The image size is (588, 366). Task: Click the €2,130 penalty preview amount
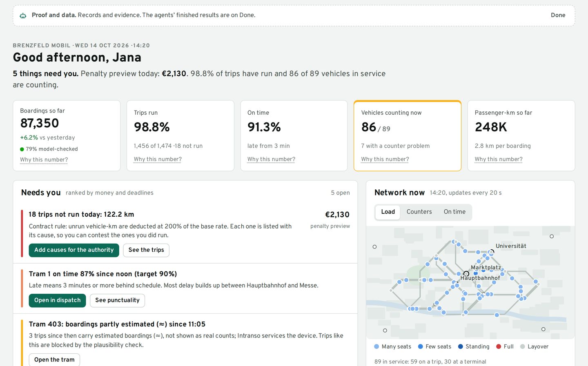click(337, 215)
